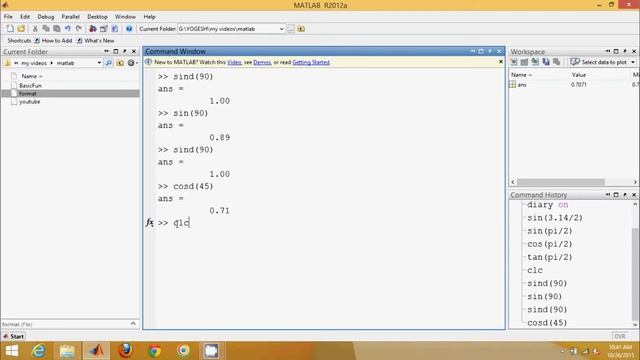Redo the action in the toolbar
Viewport: 640px width, 360px height.
click(x=78, y=29)
